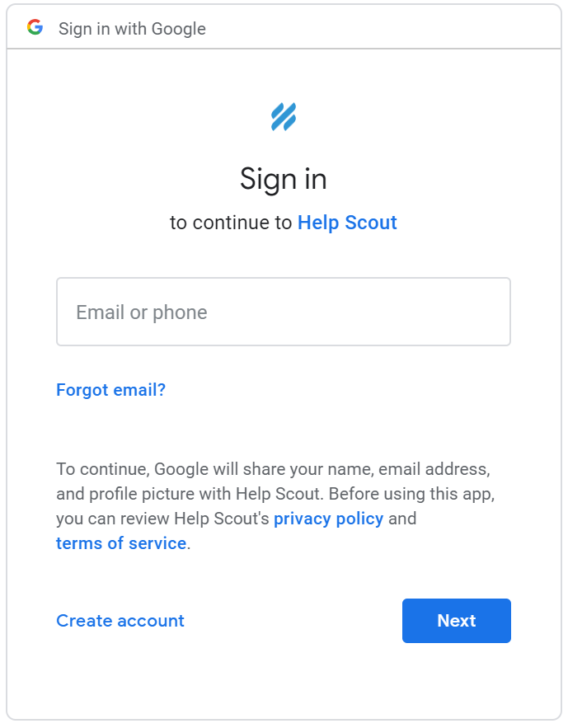Viewport: 568px width, 728px height.
Task: Select the Create account link
Action: (x=120, y=621)
